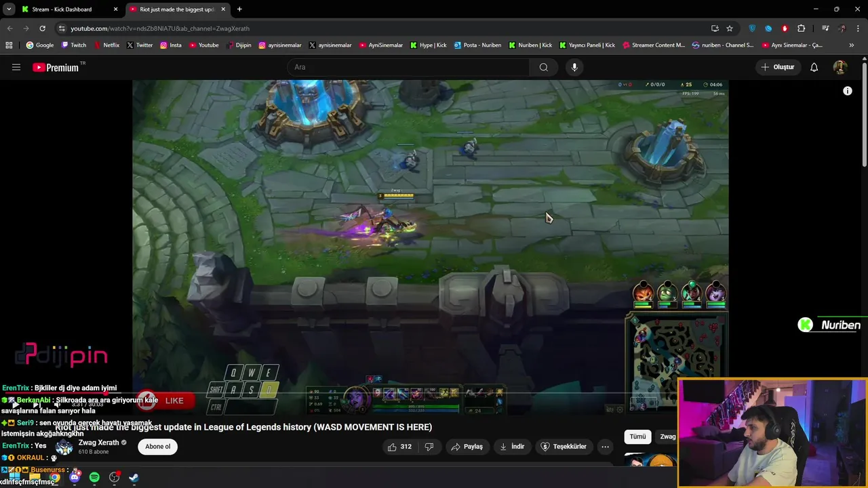Viewport: 868px width, 488px height.
Task: Open the tab search dropdown arrow
Action: (9, 9)
